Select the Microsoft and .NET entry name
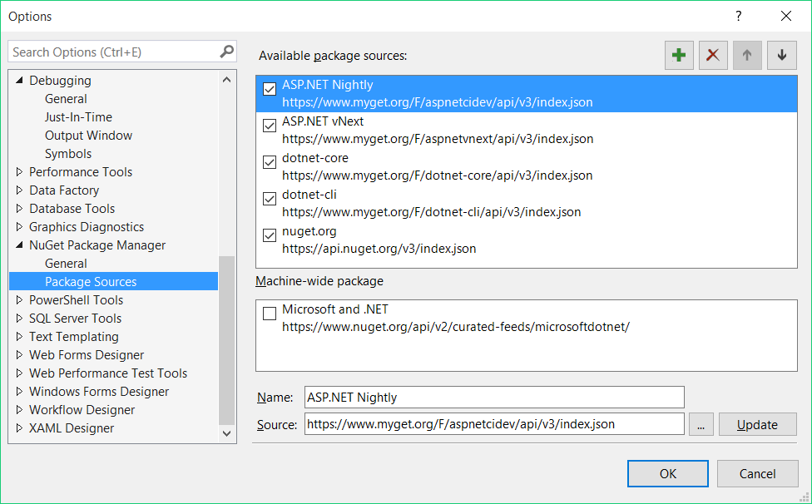Viewport: 812px width, 504px height. [335, 309]
